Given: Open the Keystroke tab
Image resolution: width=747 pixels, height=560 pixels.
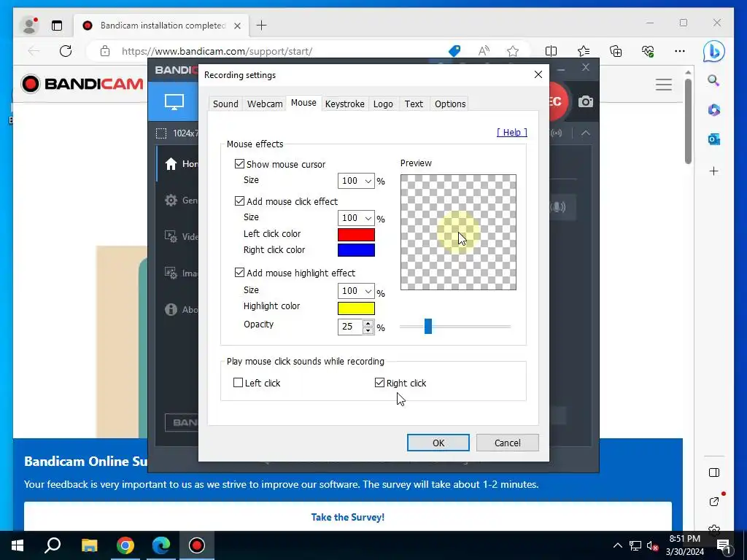Looking at the screenshot, I should coord(344,104).
